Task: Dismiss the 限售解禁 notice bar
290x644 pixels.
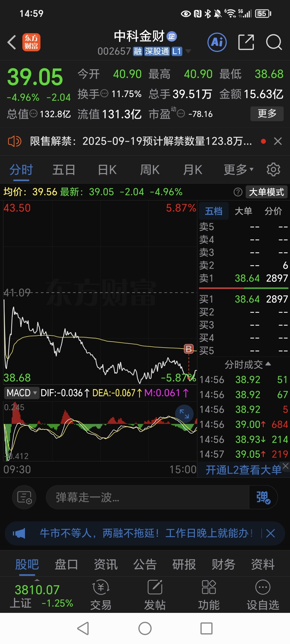Action: [x=278, y=141]
